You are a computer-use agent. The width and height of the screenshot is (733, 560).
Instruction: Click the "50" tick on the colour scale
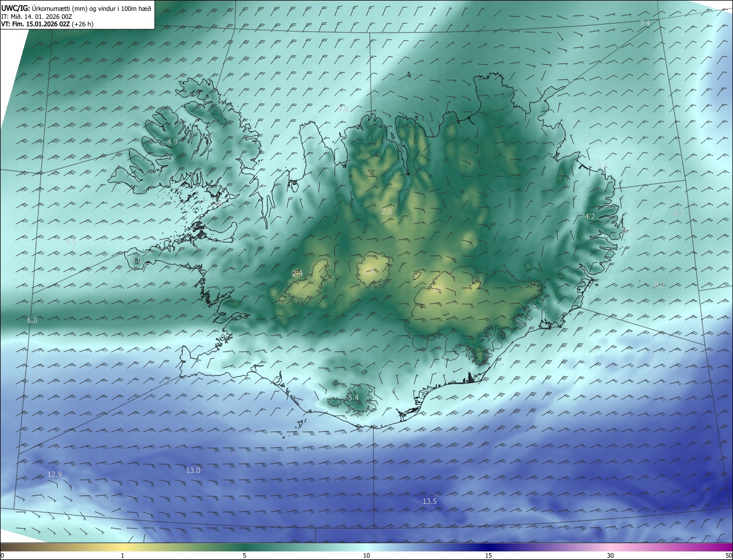coord(728,555)
